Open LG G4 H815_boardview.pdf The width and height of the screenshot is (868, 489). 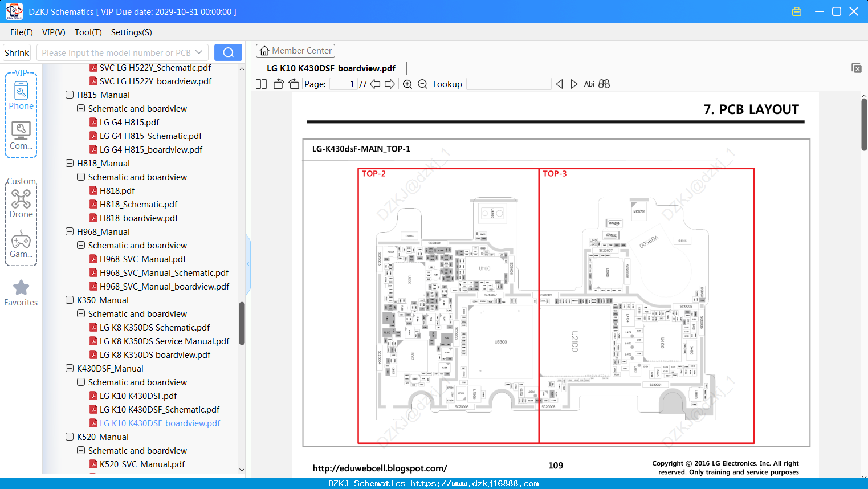pyautogui.click(x=151, y=149)
